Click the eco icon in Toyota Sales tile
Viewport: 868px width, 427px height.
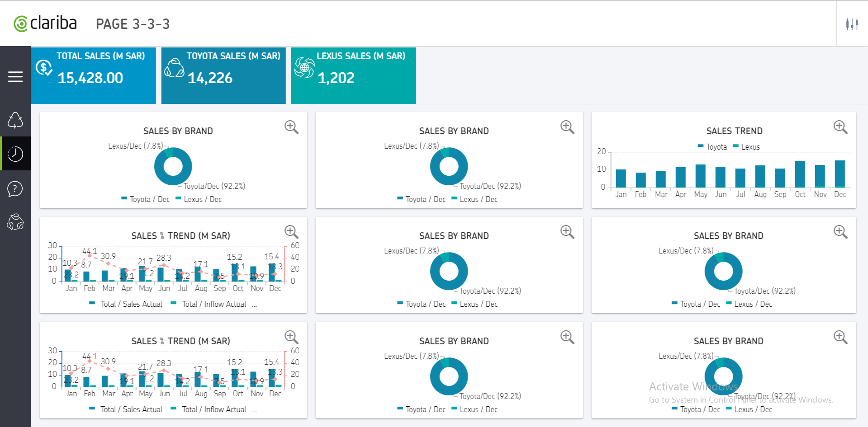coord(174,68)
